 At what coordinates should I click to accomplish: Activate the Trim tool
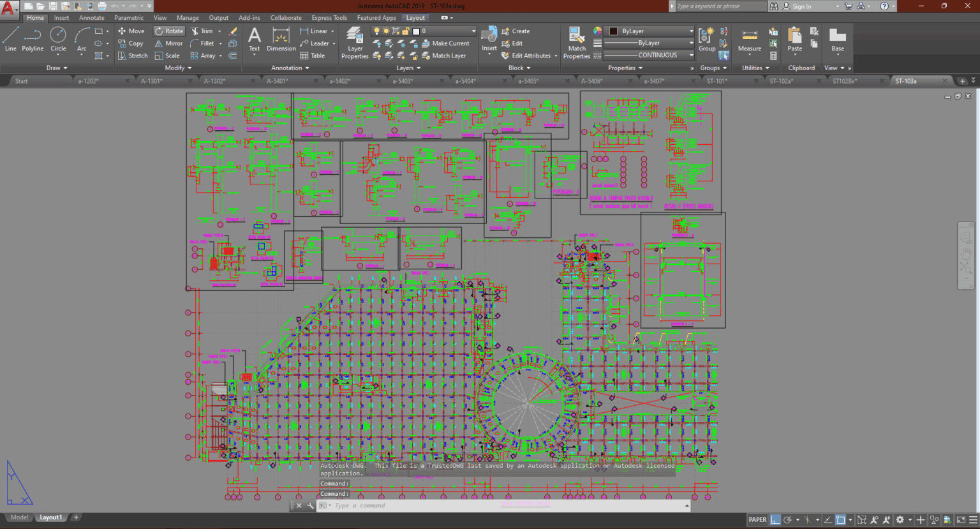coord(204,31)
